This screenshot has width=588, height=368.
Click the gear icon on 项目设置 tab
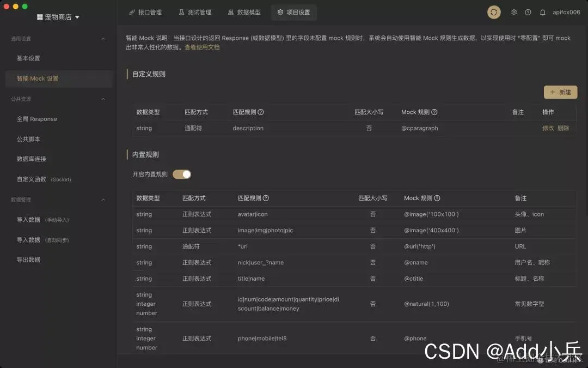pos(280,12)
